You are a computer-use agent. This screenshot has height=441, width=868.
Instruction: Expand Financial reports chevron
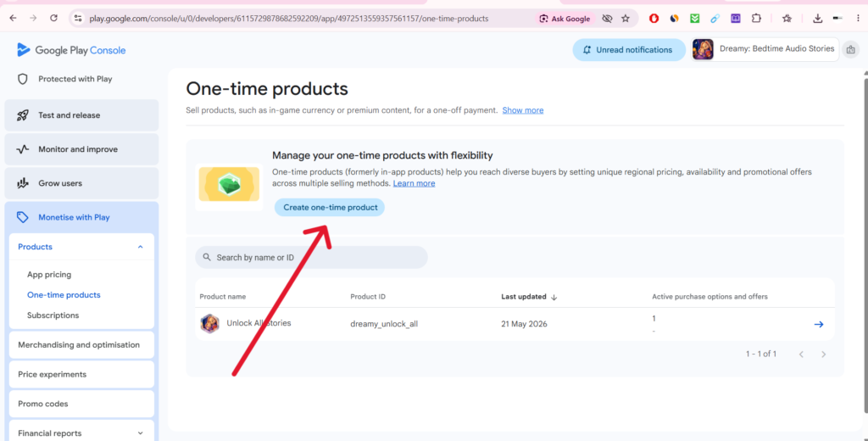[140, 433]
